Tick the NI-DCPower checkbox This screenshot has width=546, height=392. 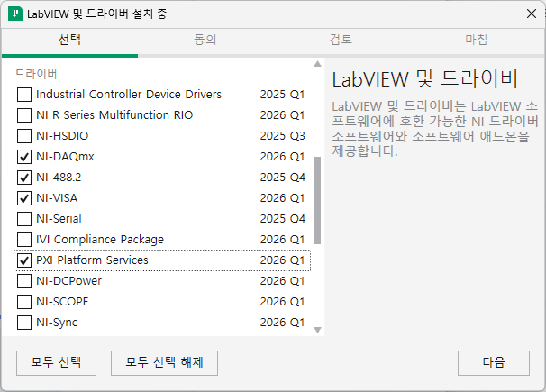point(24,281)
